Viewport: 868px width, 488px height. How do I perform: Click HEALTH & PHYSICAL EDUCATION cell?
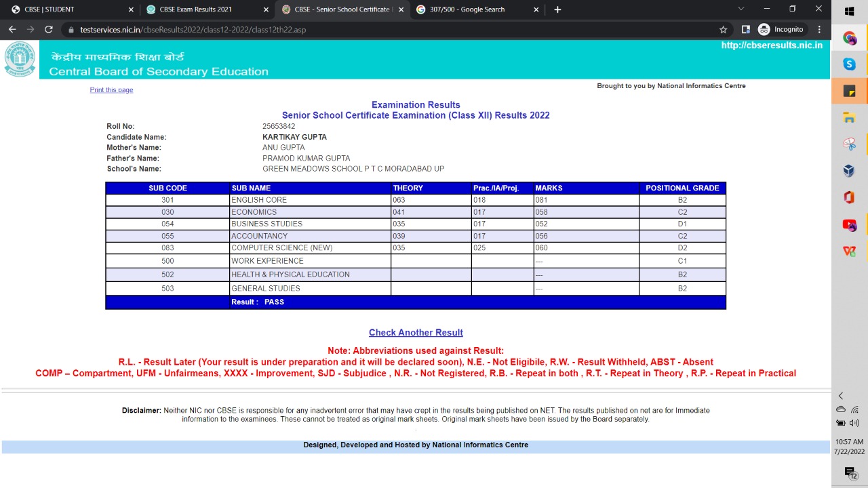tap(311, 274)
